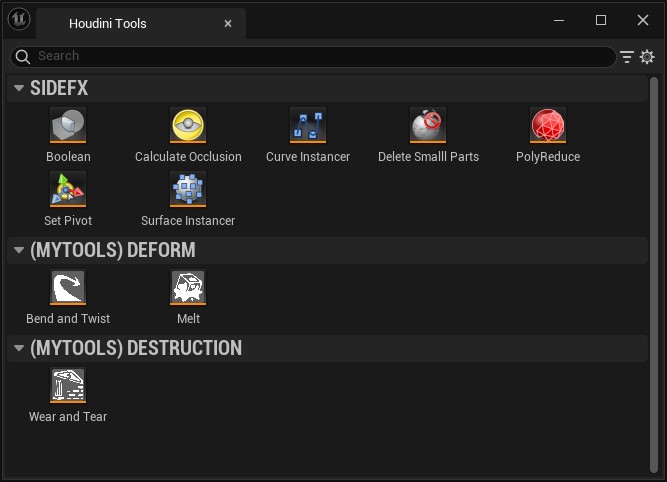The width and height of the screenshot is (667, 482).
Task: Activate the Set Pivot tool
Action: coord(68,190)
